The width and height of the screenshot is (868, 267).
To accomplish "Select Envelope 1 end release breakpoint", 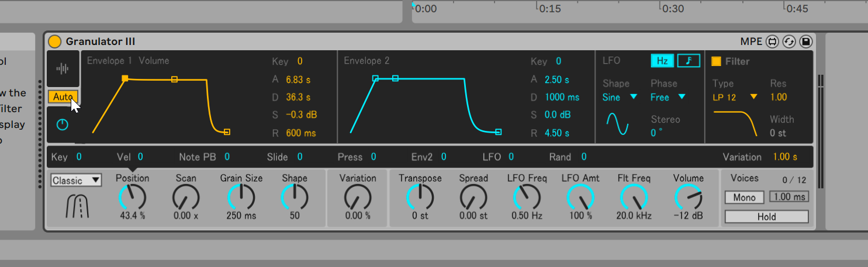I will (x=227, y=132).
